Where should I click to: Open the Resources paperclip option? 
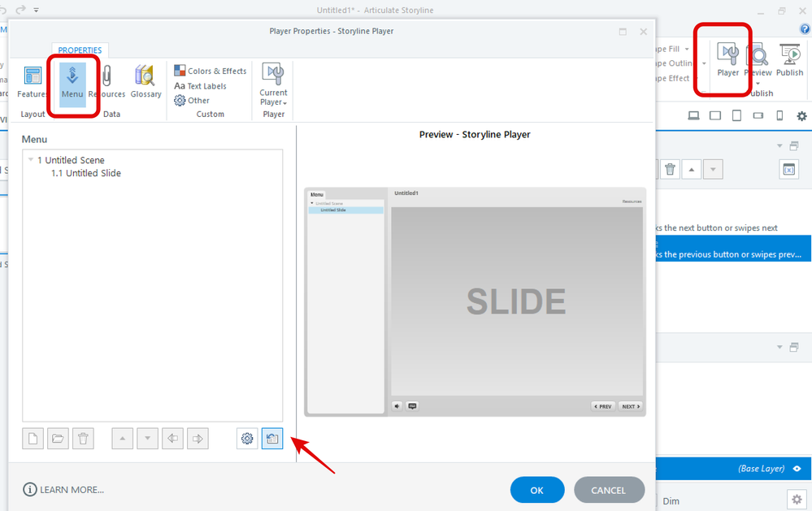pos(106,83)
